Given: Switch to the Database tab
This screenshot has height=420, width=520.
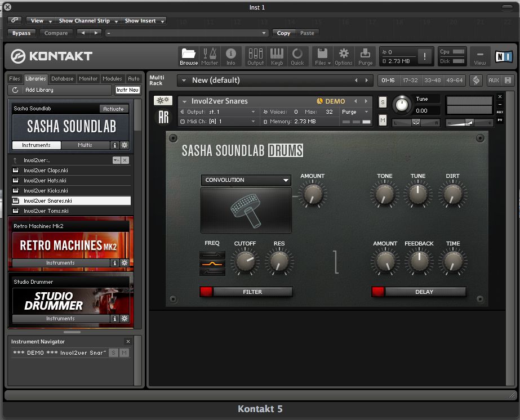Looking at the screenshot, I should coord(63,79).
